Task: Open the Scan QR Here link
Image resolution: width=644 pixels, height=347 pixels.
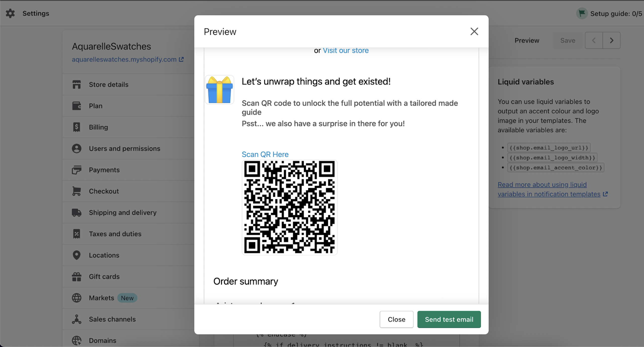Action: 265,154
